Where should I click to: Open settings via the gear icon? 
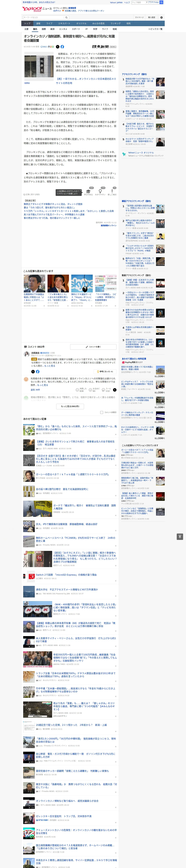click(x=161, y=18)
